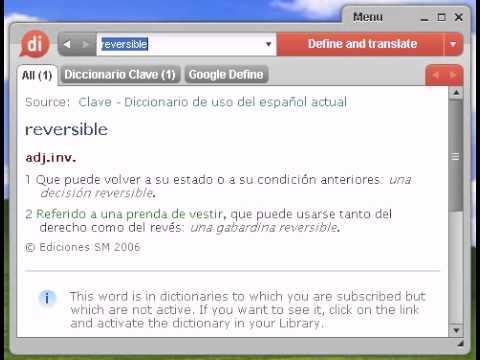Close the dictionary window
This screenshot has height=360, width=480.
tap(459, 17)
